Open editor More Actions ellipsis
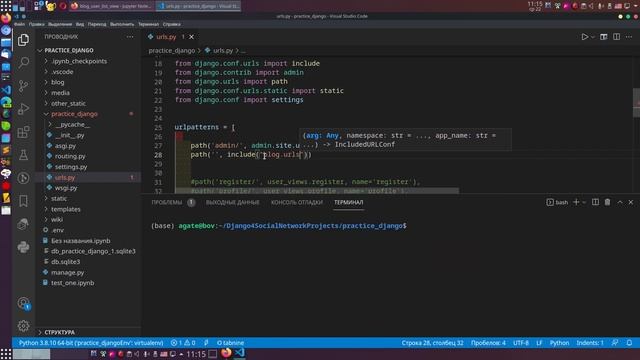The image size is (640, 360). pyautogui.click(x=629, y=37)
